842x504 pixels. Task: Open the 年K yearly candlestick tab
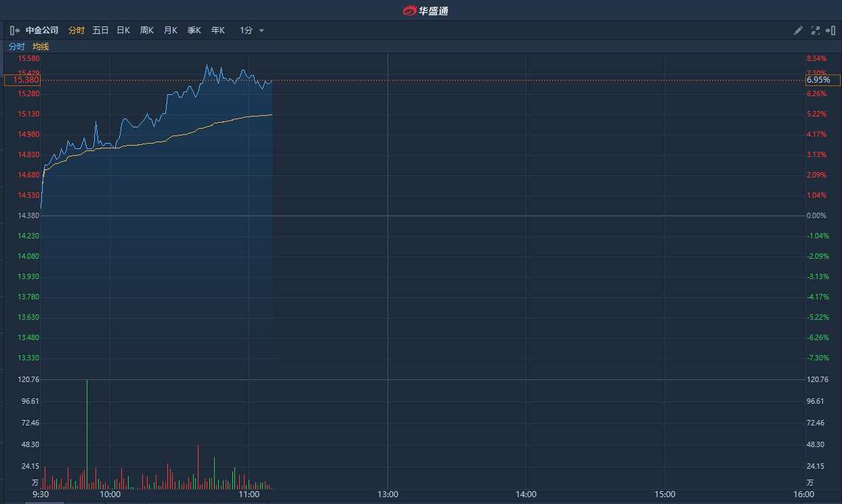[217, 30]
